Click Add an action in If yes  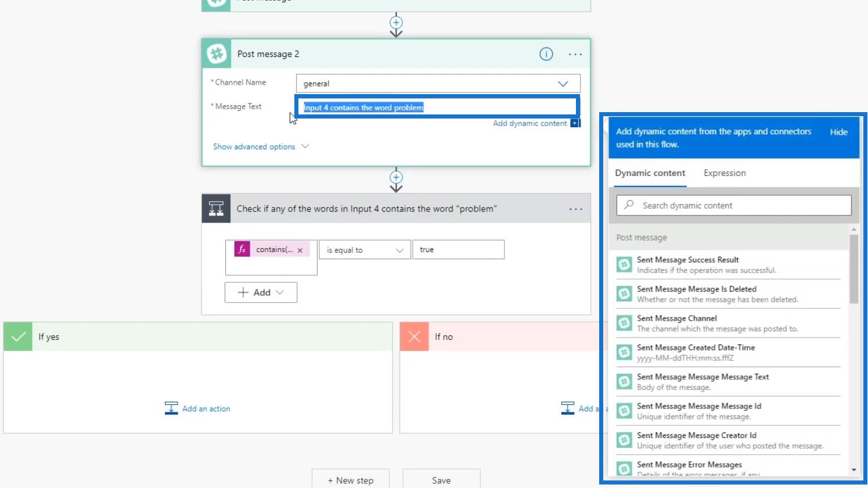(206, 409)
